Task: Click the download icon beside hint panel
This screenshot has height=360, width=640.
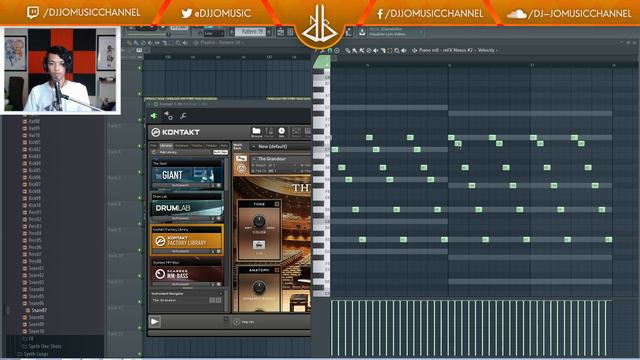Action: click(x=362, y=32)
